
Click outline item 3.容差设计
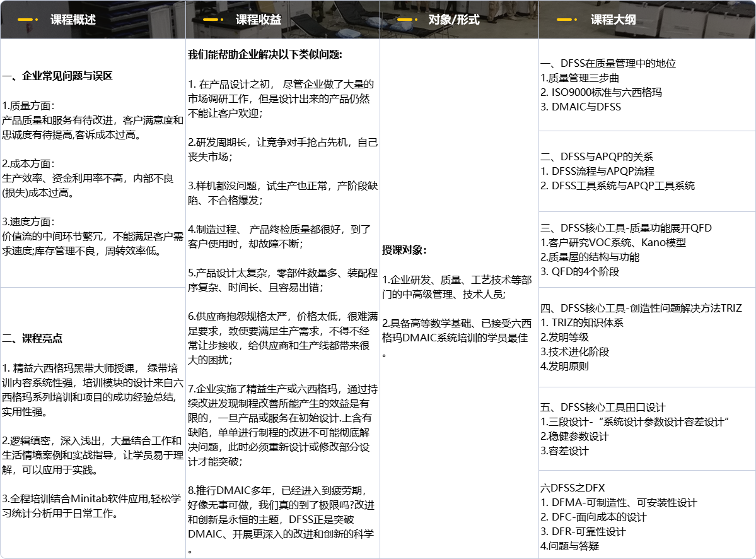(564, 450)
